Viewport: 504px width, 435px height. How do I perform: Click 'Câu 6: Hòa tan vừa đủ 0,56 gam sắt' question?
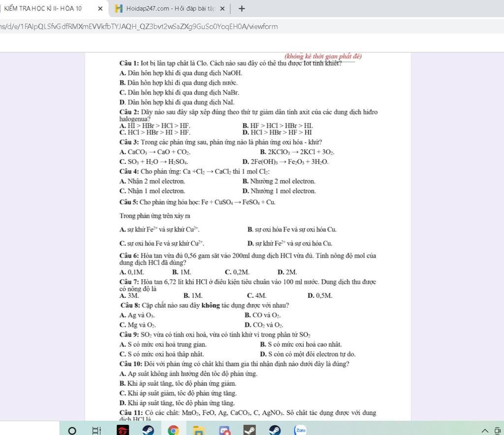point(248,259)
